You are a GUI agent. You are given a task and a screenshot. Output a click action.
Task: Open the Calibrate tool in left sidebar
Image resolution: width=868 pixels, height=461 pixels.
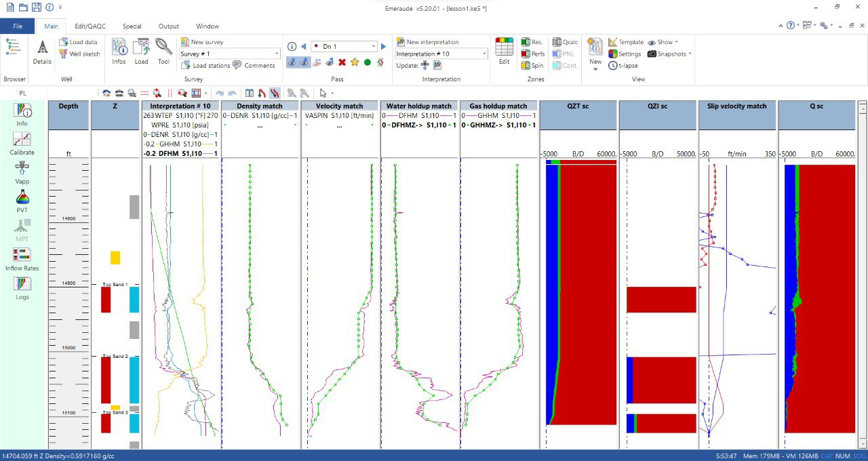22,143
